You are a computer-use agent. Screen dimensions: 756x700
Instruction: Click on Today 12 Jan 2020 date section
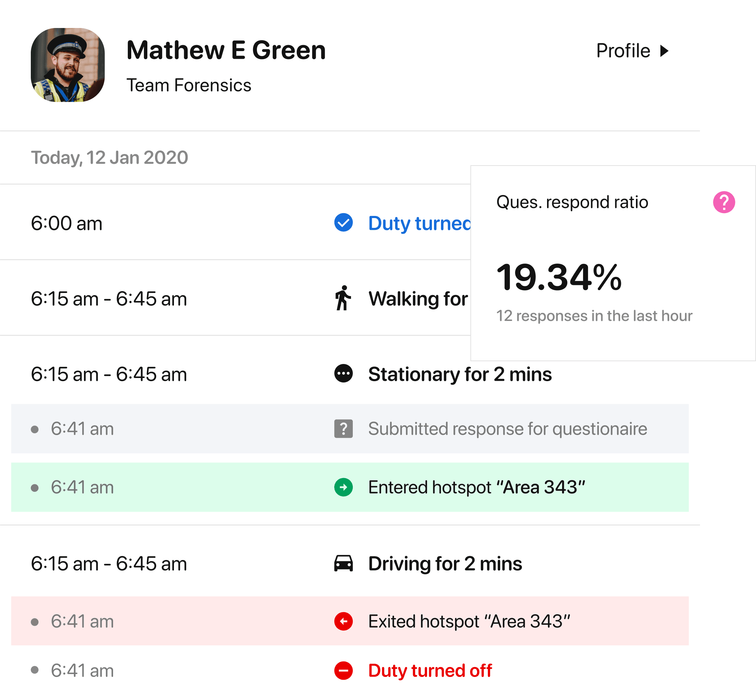click(109, 157)
